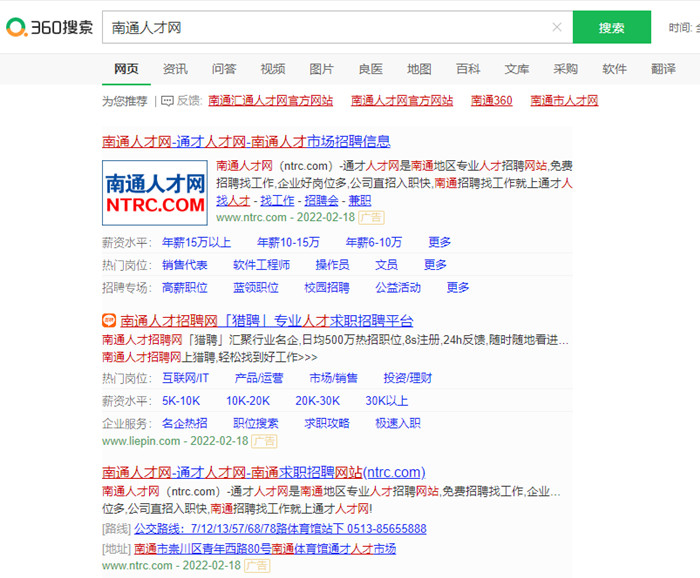Open suggestion 南通360
Viewport: 700px width, 578px height.
pyautogui.click(x=492, y=100)
